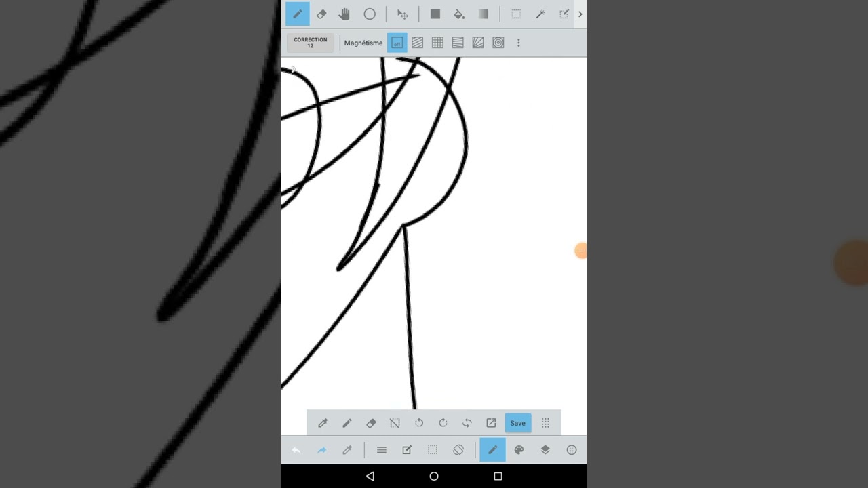Select the circle shape tool

[370, 14]
